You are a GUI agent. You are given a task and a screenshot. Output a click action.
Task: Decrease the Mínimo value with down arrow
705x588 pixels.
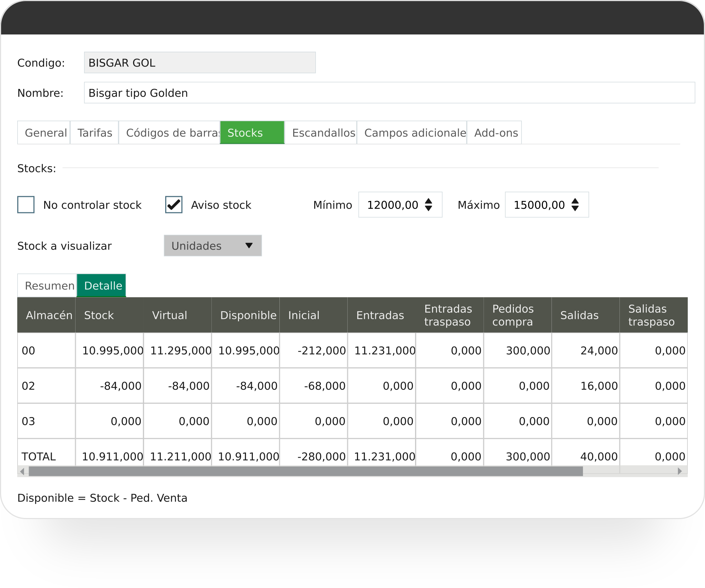[x=428, y=208]
